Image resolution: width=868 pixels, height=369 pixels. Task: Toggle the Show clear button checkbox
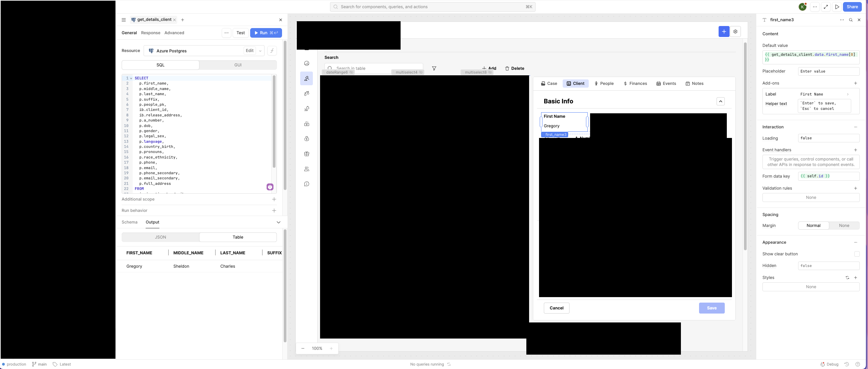[857, 254]
